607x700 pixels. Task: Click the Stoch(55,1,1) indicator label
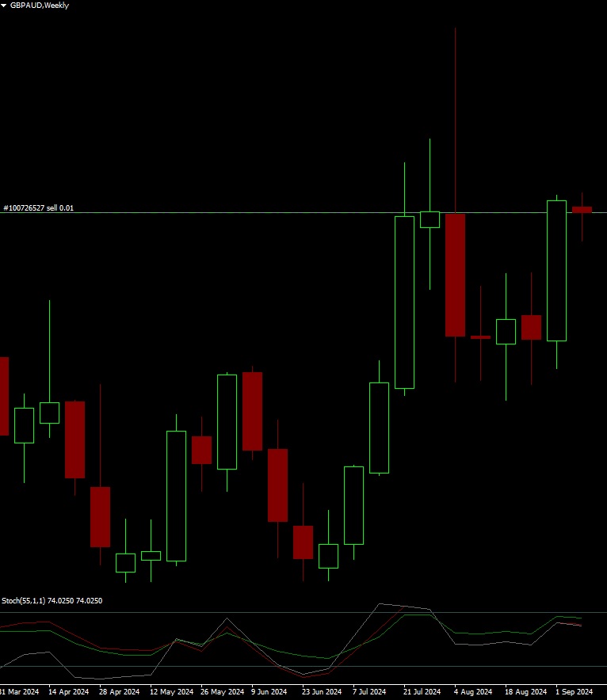[52, 601]
